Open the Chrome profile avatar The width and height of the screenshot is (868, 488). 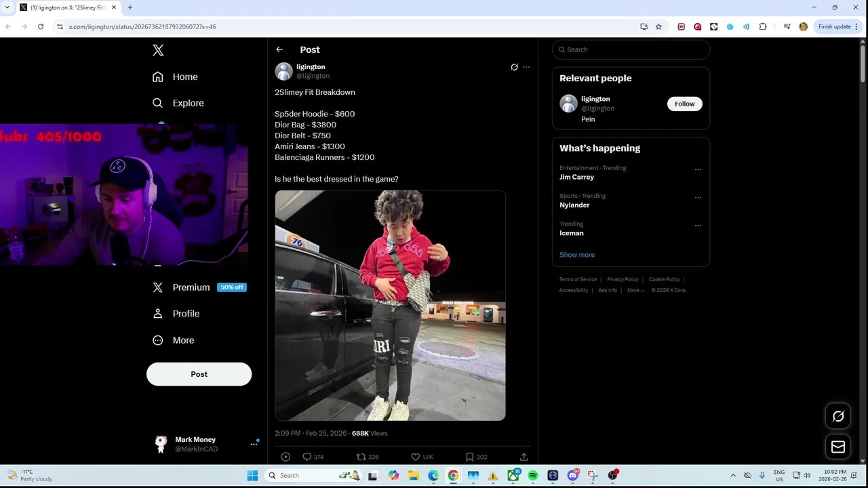pyautogui.click(x=804, y=26)
